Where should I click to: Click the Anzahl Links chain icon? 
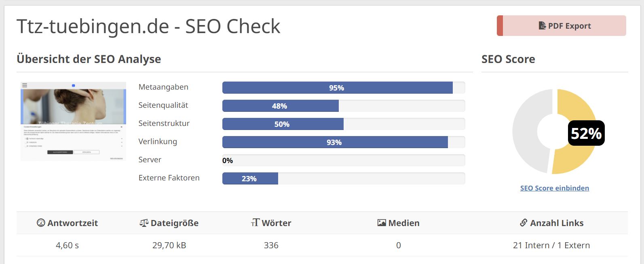click(x=524, y=223)
